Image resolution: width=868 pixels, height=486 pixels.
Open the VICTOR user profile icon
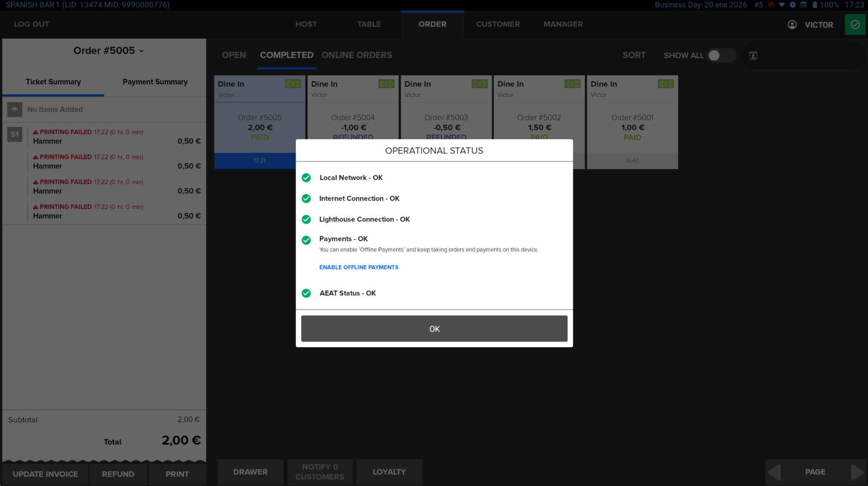(x=792, y=24)
